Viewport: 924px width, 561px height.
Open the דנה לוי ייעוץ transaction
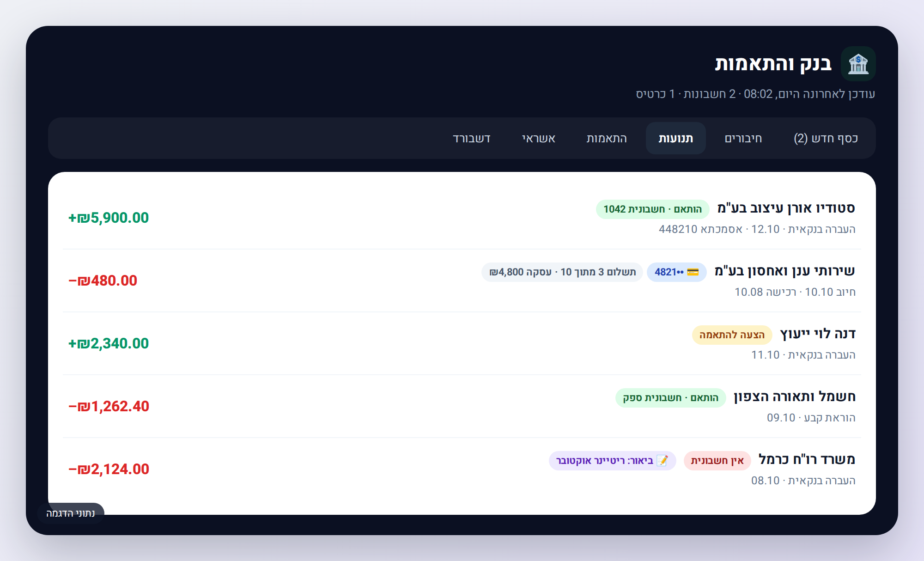(462, 343)
